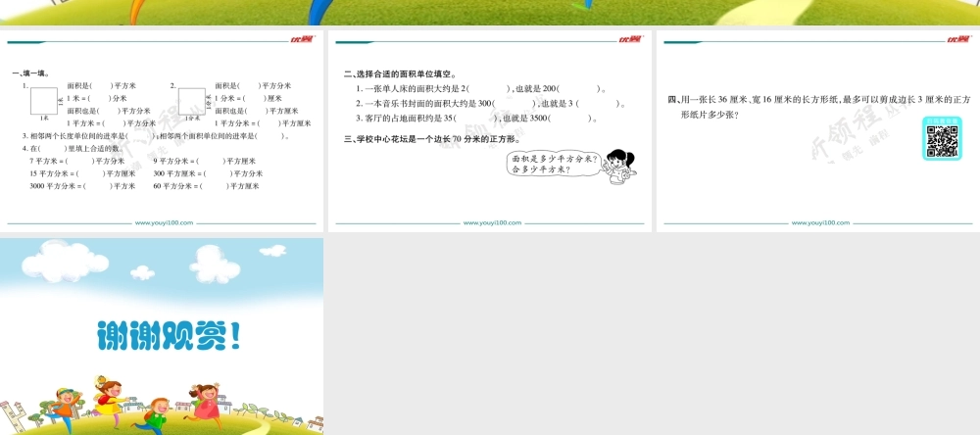Select the slide titled 一、填一填

click(x=162, y=131)
